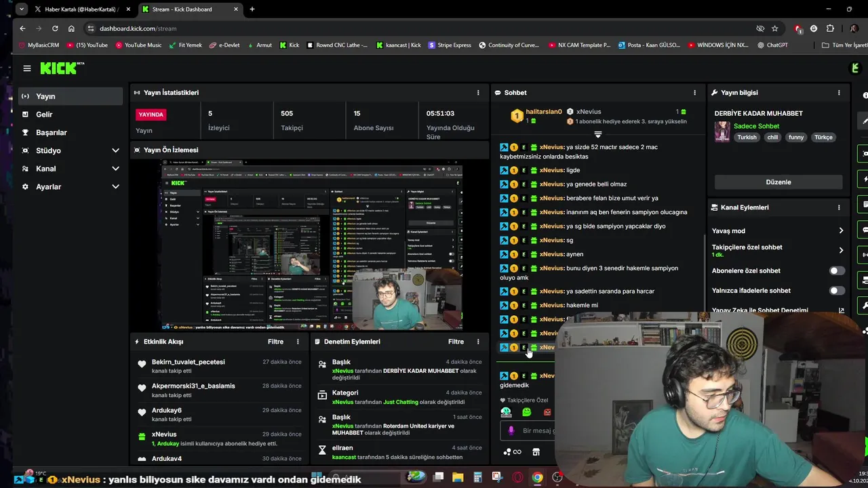868x488 pixels.
Task: Go back in browser history
Action: pyautogui.click(x=22, y=28)
